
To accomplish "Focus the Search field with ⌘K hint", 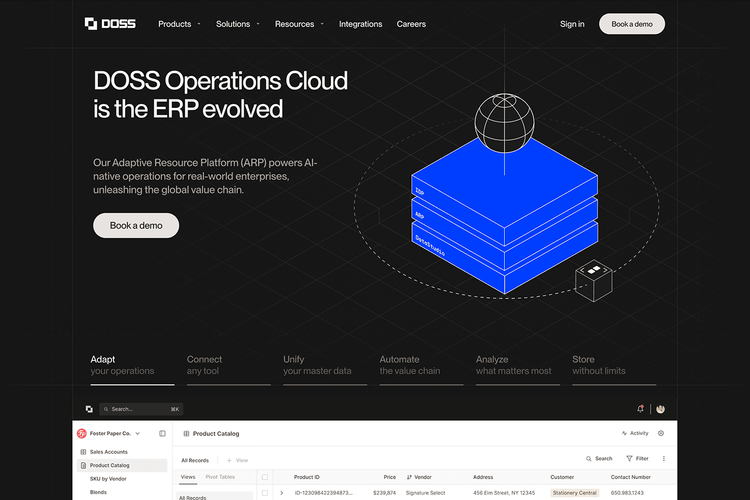I will [x=141, y=409].
